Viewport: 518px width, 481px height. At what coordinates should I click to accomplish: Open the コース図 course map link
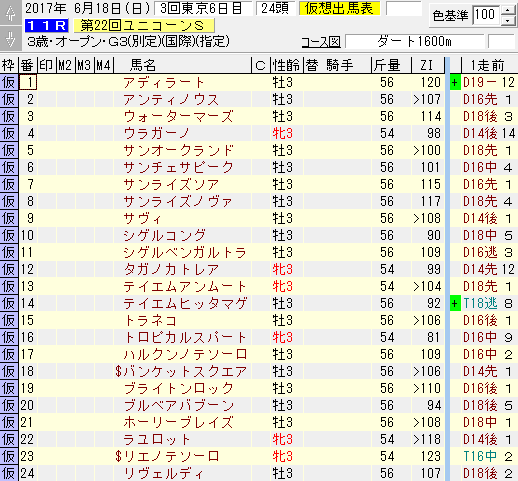click(320, 42)
